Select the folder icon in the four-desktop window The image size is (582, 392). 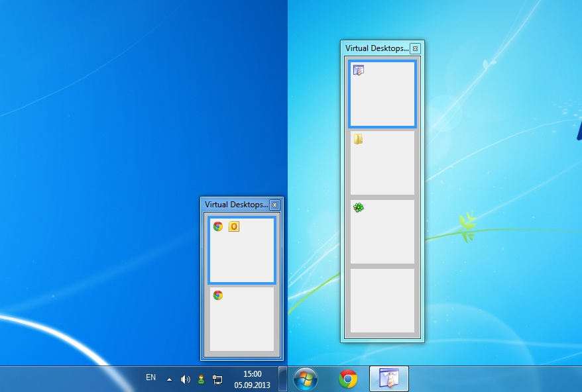pos(358,139)
